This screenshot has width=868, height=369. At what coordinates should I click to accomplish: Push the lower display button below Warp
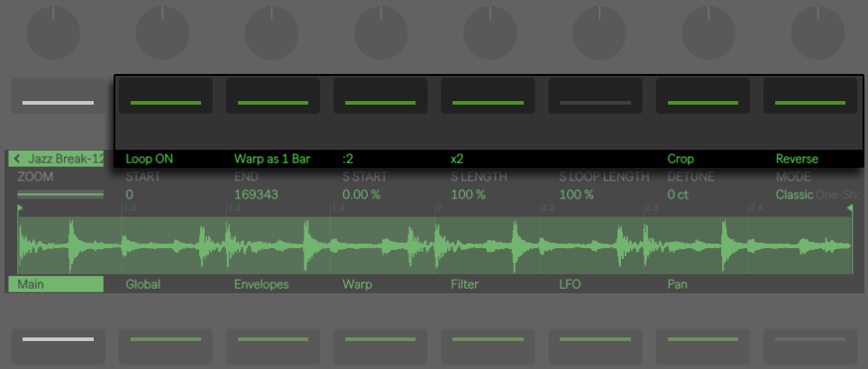[x=380, y=346]
